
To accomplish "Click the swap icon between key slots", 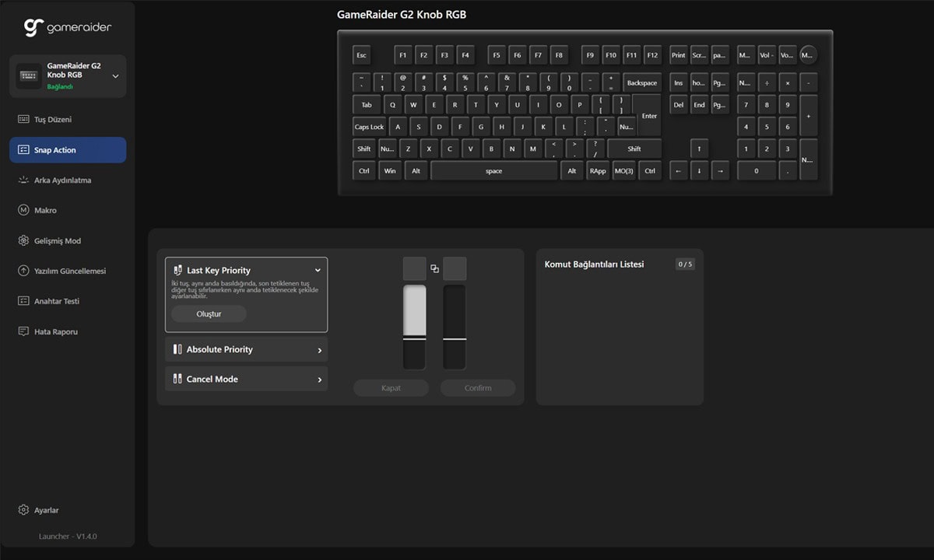I will coord(434,269).
